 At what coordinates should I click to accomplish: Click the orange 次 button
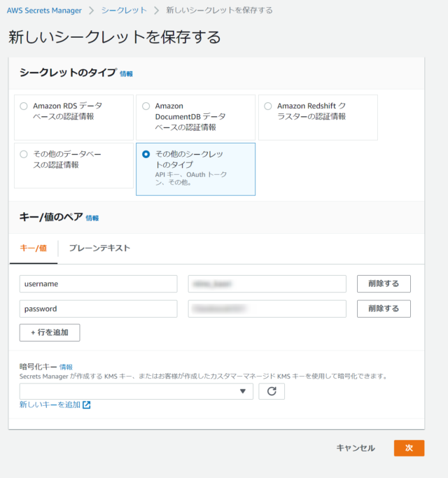pyautogui.click(x=409, y=448)
